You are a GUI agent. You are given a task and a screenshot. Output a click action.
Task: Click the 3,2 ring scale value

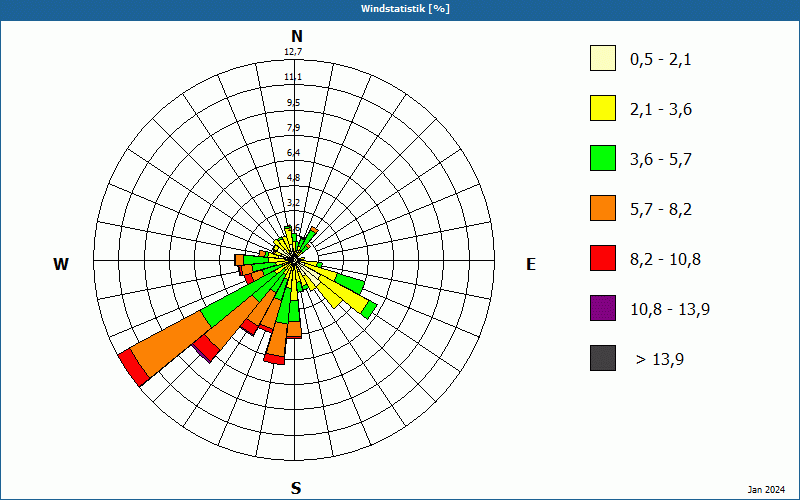tap(293, 203)
